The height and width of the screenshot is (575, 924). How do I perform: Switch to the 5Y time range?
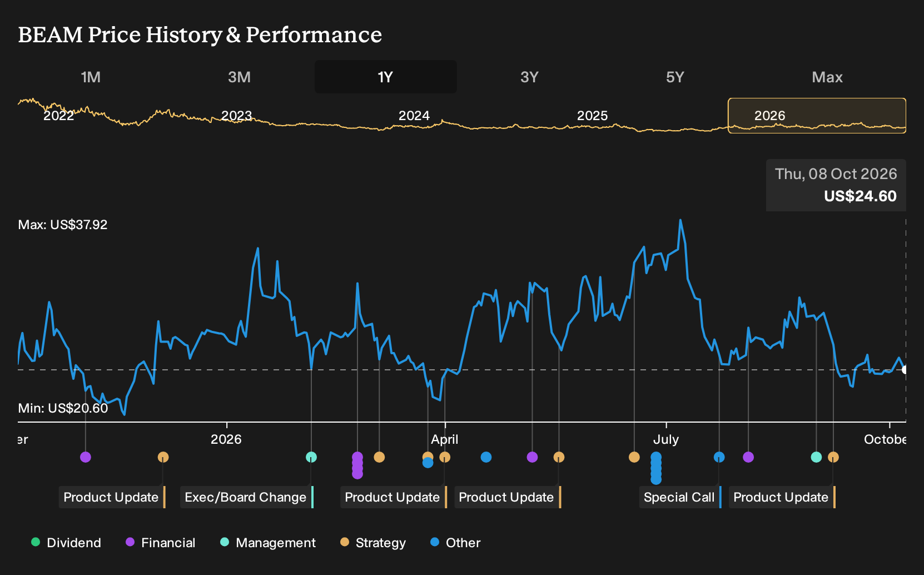coord(675,77)
